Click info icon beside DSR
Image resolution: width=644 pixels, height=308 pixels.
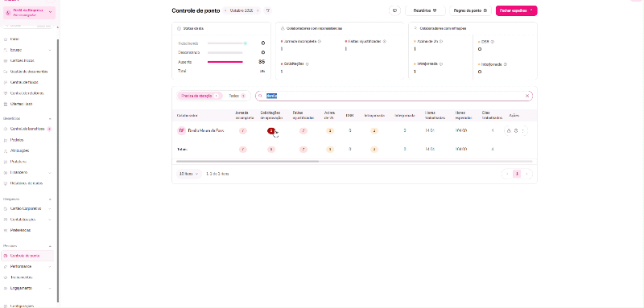point(493,42)
